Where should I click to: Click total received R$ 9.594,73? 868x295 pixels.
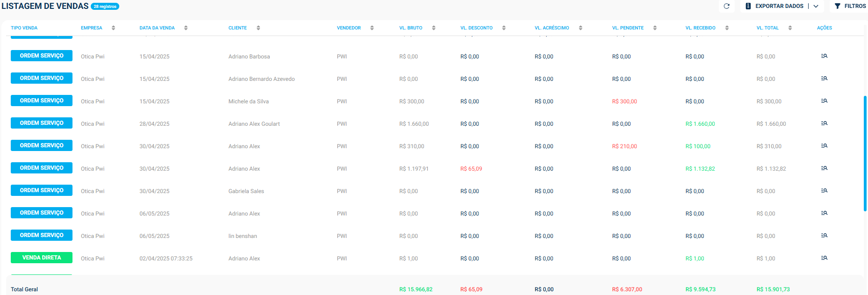click(x=701, y=289)
